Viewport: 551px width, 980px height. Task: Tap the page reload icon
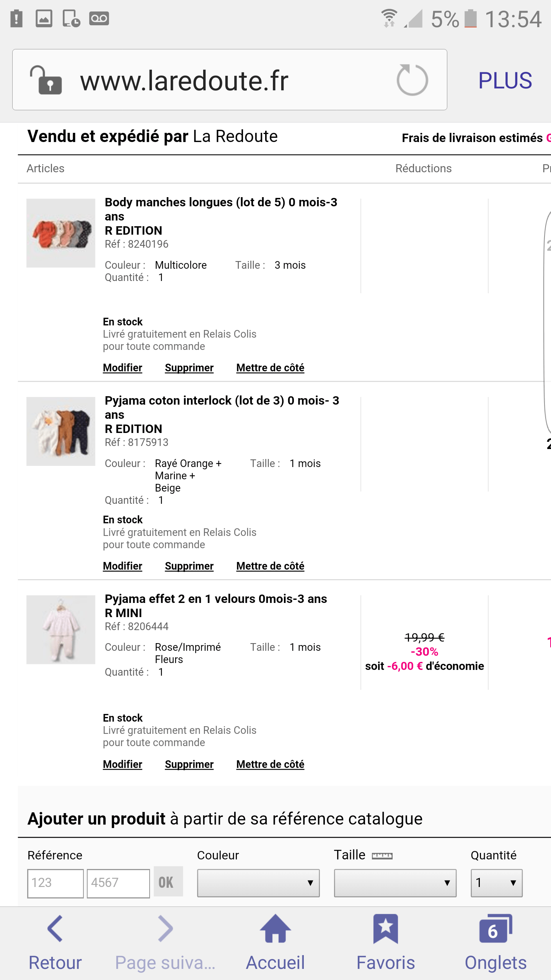pos(412,80)
